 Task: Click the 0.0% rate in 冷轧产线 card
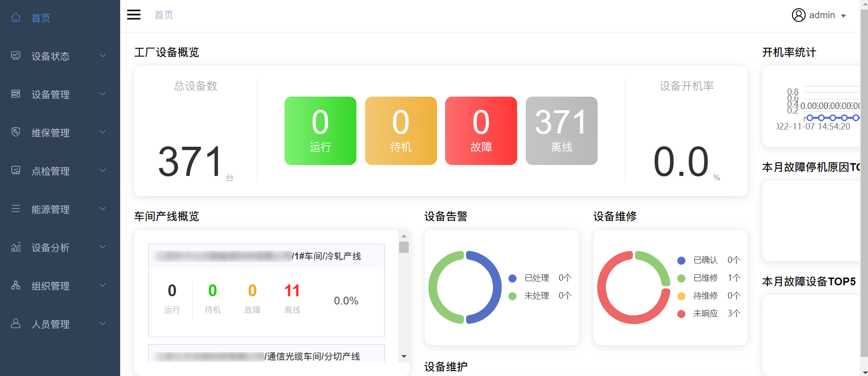click(x=346, y=301)
